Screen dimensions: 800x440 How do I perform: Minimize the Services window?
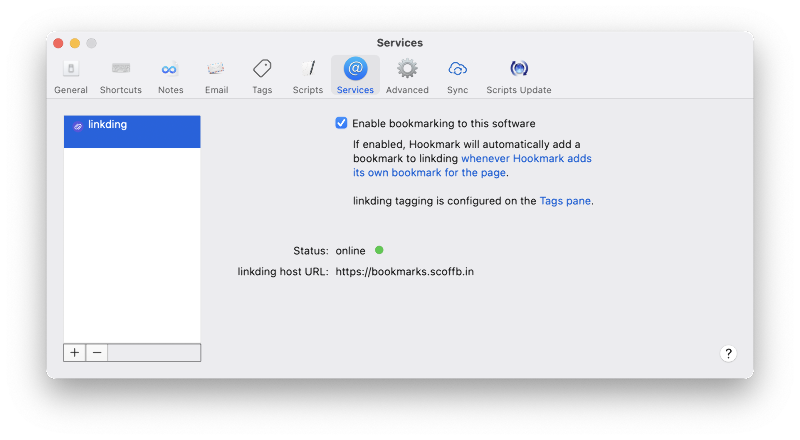(x=75, y=43)
